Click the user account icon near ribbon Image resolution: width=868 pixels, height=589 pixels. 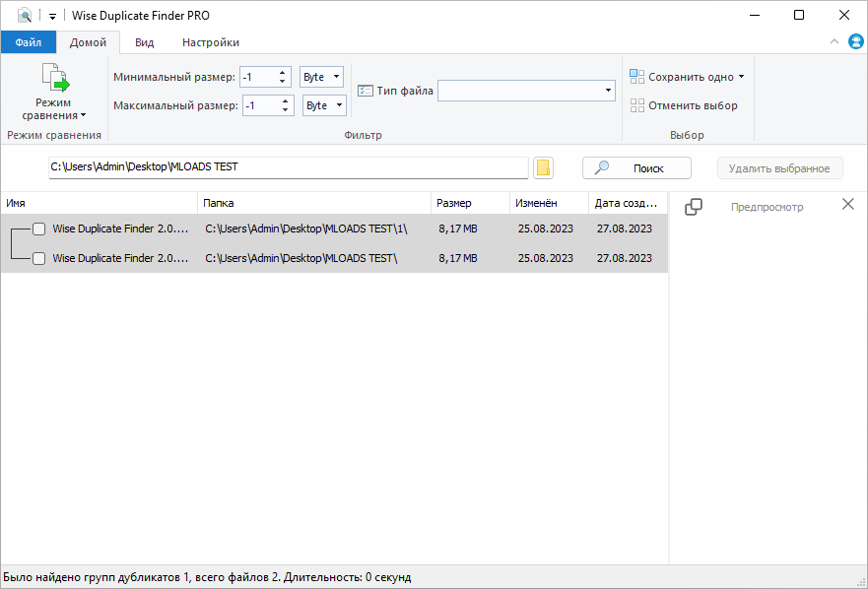[855, 41]
